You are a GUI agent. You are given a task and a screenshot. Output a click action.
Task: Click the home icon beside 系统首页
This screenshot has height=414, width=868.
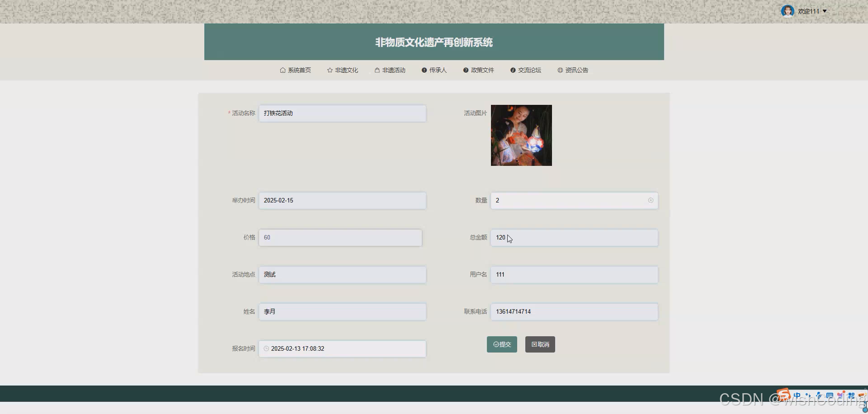tap(282, 70)
